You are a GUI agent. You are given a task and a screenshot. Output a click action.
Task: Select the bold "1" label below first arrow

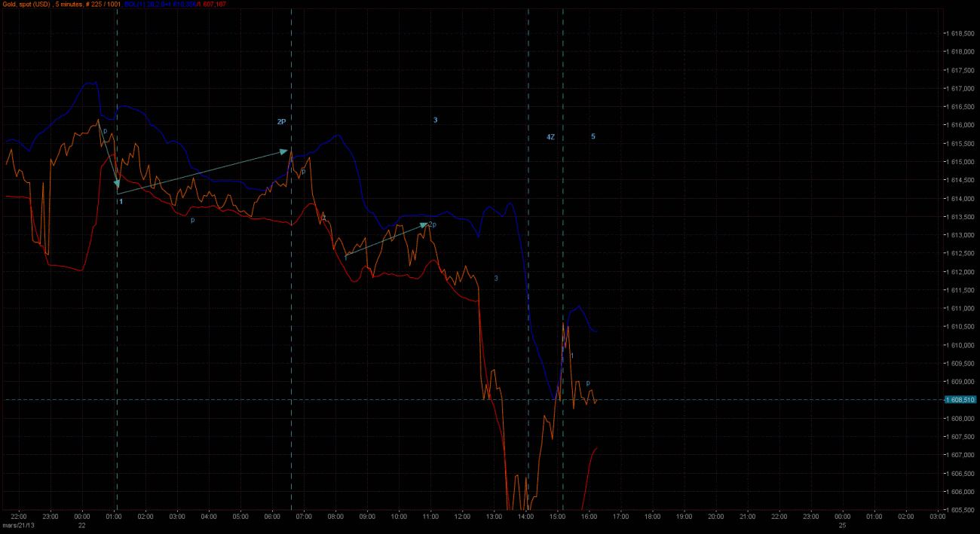(121, 202)
